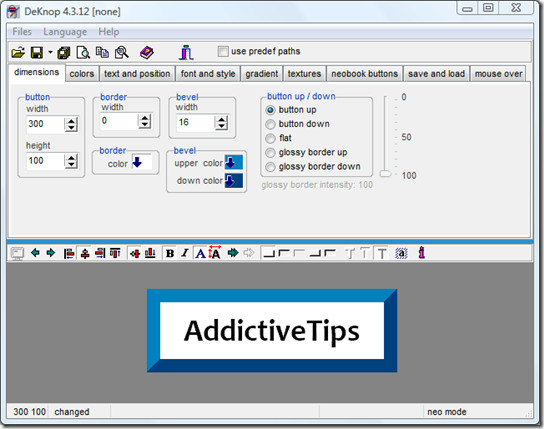Go to the mouse over tab

(498, 74)
